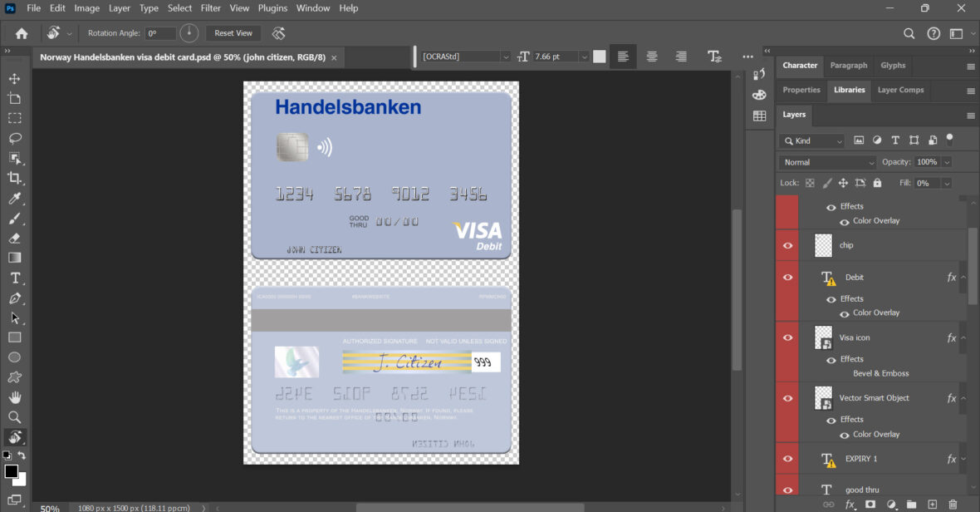The image size is (980, 512).
Task: Select the Crop tool
Action: (x=13, y=178)
